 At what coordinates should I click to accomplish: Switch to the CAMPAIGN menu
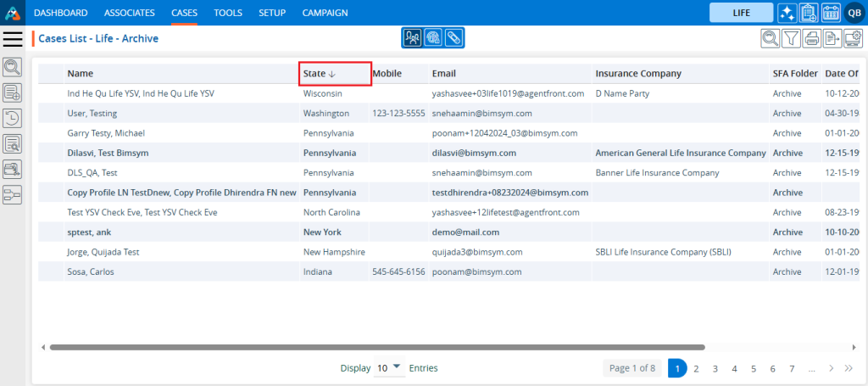(x=325, y=13)
